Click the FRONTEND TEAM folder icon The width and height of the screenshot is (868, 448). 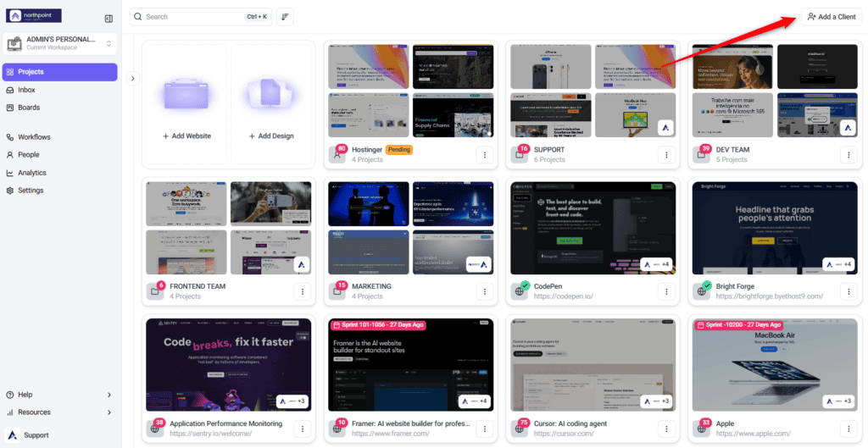pos(154,291)
